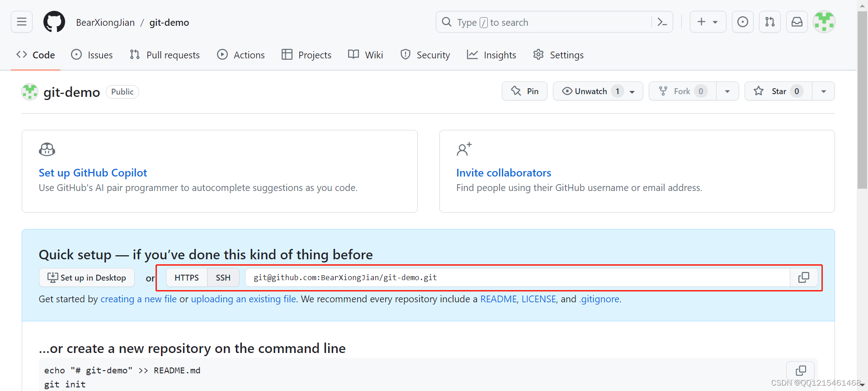Click the LICENSE link
This screenshot has height=391, width=868.
click(539, 299)
